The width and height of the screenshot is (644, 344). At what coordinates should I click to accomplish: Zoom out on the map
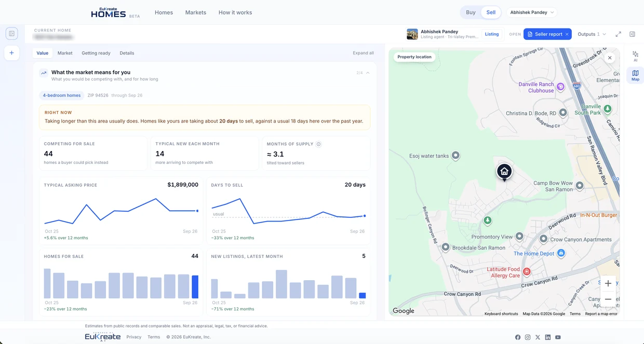pos(608,299)
